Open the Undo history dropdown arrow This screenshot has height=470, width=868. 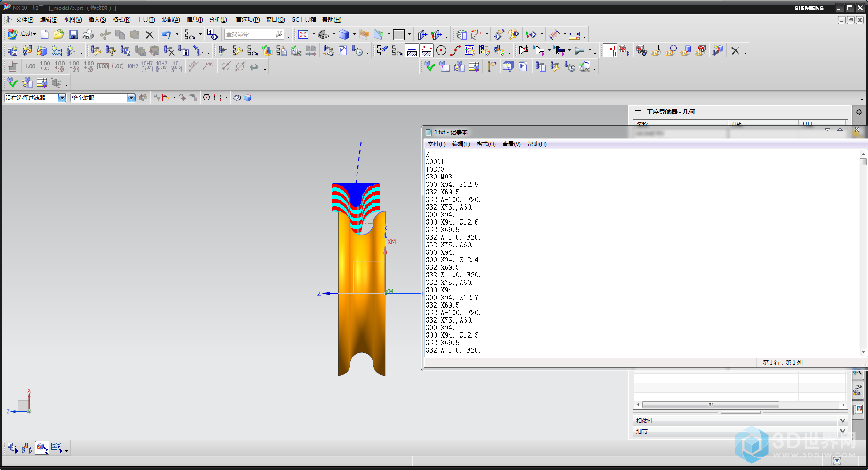[177, 34]
